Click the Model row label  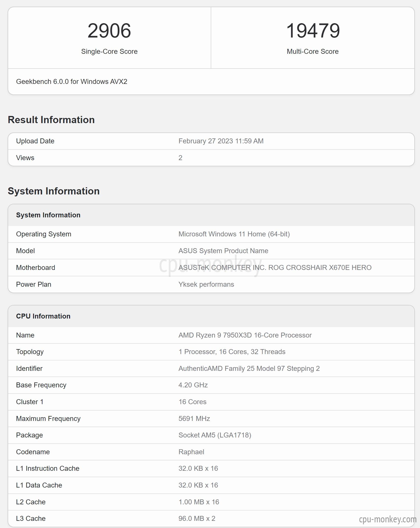coord(25,251)
